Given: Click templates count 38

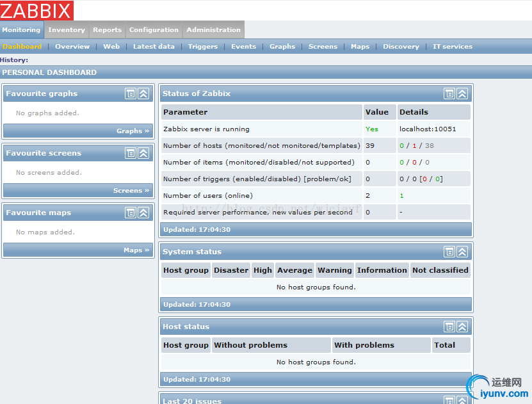Looking at the screenshot, I should click(429, 145).
